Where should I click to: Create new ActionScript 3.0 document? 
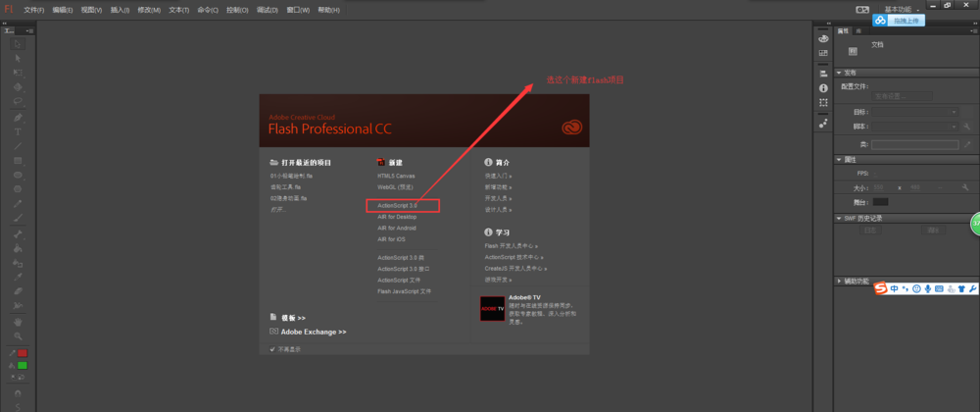coord(397,205)
